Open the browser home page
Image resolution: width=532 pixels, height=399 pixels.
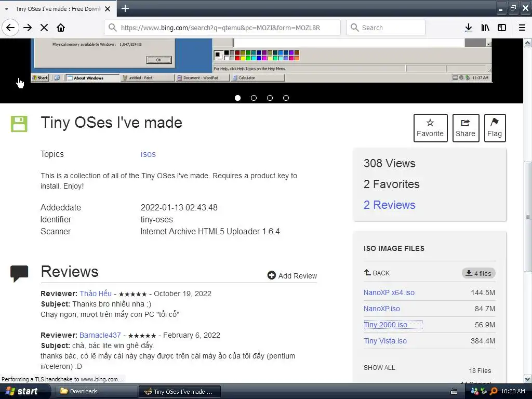pyautogui.click(x=61, y=28)
